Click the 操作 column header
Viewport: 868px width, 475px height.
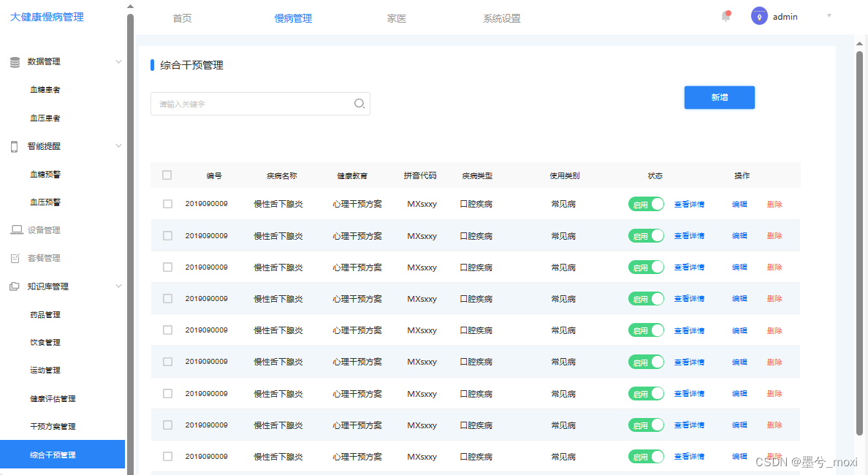(742, 175)
